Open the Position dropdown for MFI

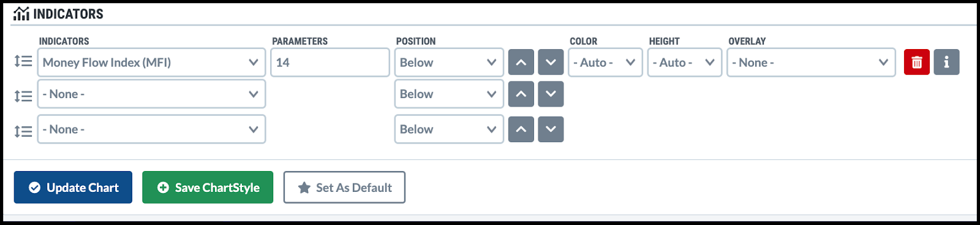[x=449, y=63]
